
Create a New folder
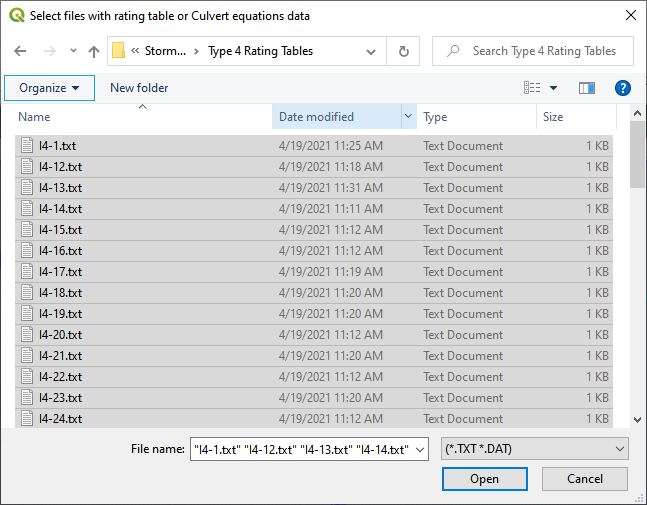click(139, 88)
